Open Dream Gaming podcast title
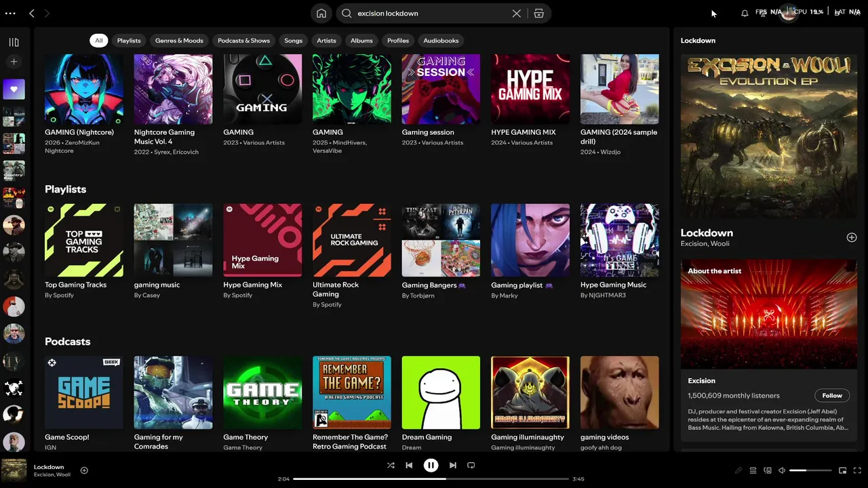 click(x=427, y=437)
